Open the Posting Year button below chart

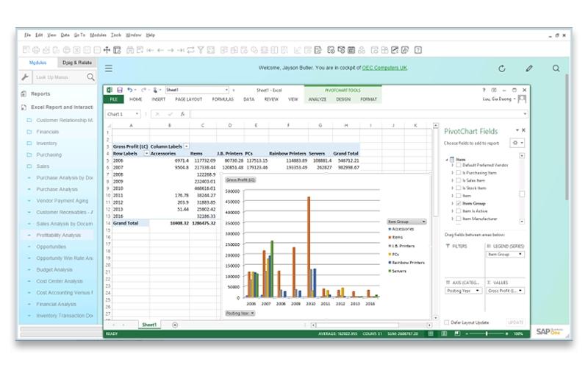coord(240,314)
